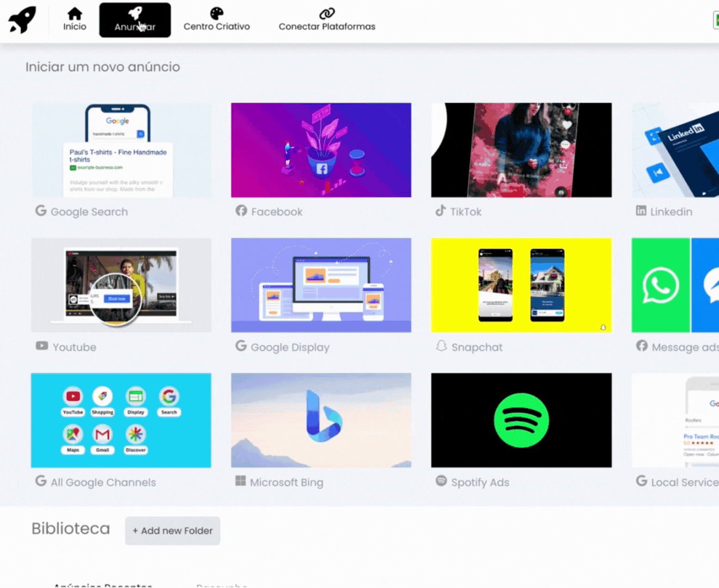Screen dimensions: 719x588
Task: Select the Spotify Ads icon
Action: 440,482
